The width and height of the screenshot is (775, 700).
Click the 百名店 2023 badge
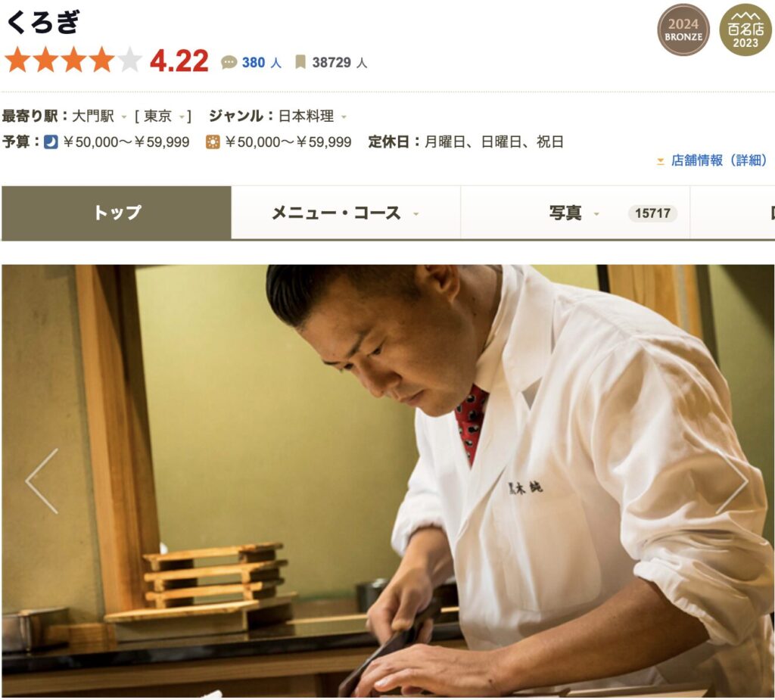pos(745,30)
